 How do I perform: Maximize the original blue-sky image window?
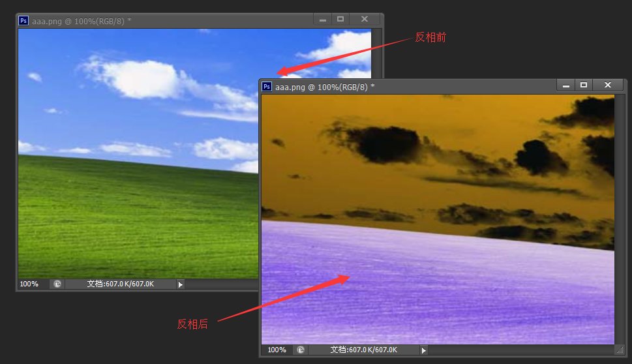340,20
